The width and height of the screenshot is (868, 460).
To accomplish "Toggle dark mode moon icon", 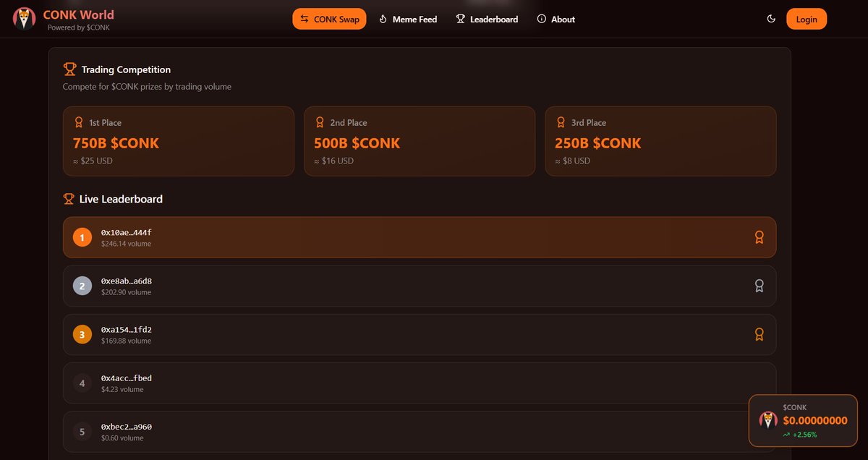I will (771, 19).
